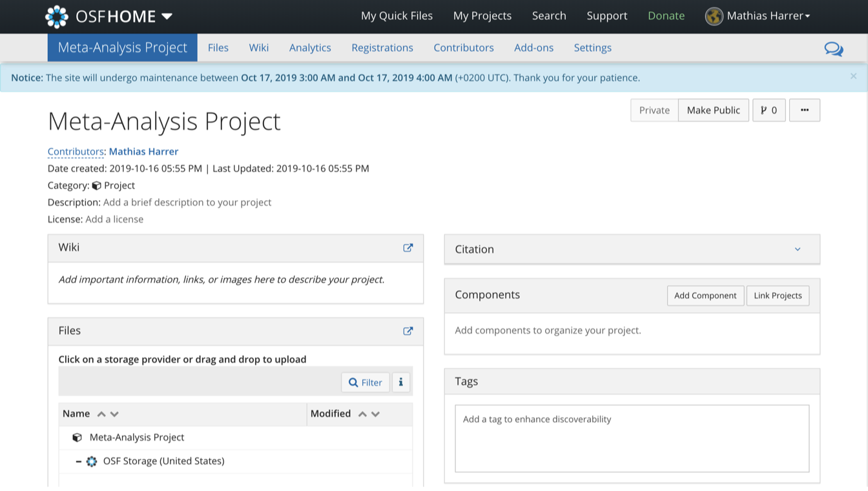This screenshot has width=868, height=491.
Task: Open Wiki widget external link icon
Action: coord(408,248)
